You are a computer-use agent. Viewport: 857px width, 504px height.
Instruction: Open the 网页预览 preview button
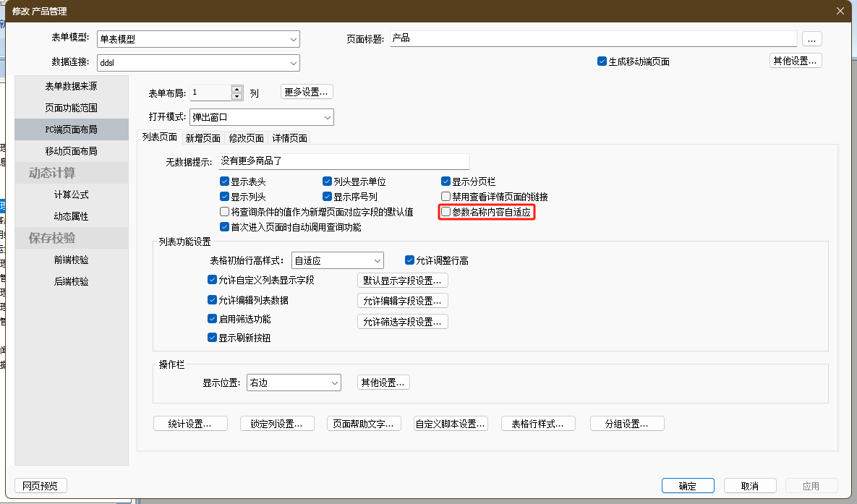point(40,486)
